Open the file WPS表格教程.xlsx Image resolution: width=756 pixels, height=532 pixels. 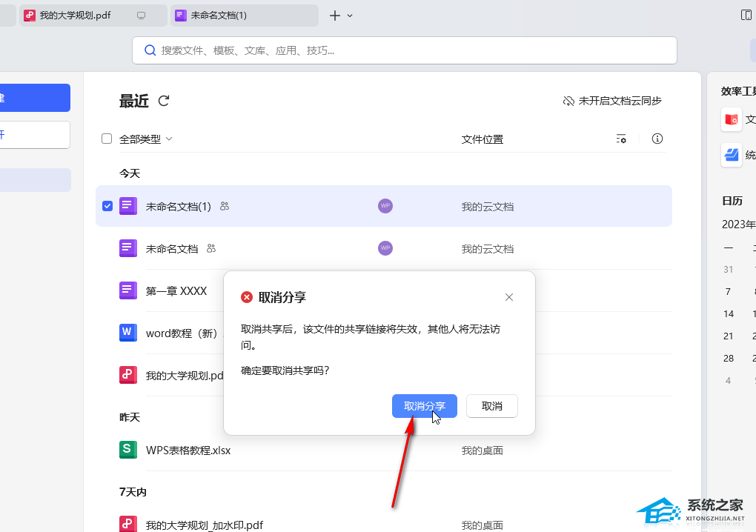tap(188, 450)
